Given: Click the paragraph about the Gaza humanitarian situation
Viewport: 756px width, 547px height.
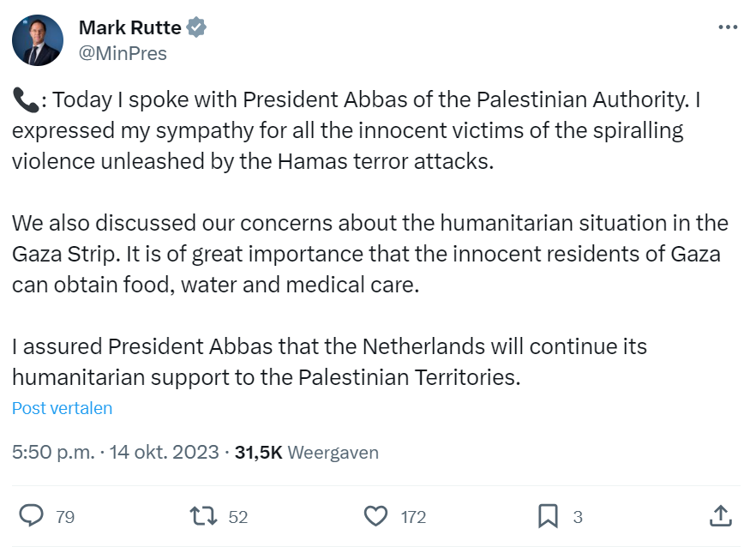Looking at the screenshot, I should click(369, 255).
